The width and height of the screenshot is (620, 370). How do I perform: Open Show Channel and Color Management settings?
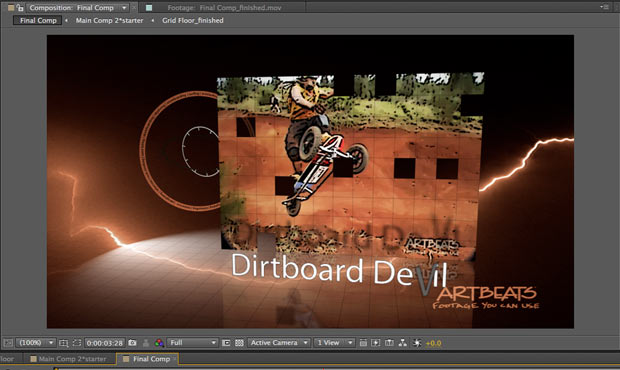coord(159,343)
